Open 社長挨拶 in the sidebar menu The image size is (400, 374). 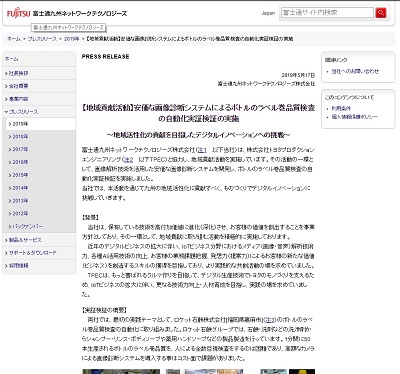(39, 73)
